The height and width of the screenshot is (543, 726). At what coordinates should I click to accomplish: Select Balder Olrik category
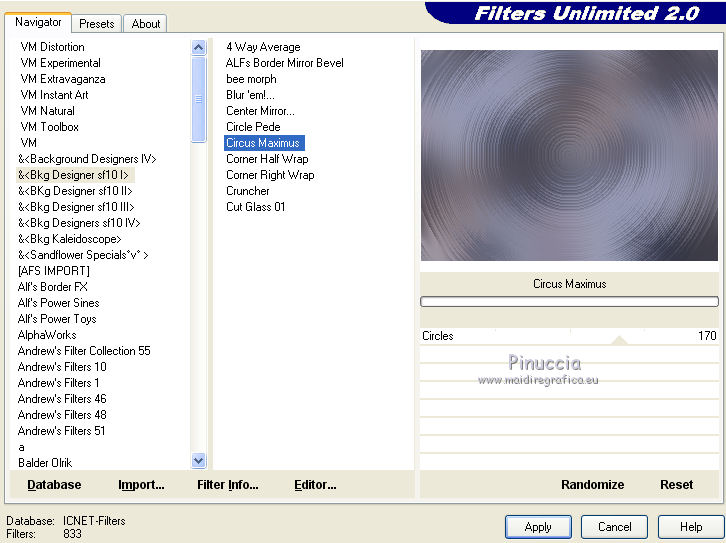click(45, 462)
